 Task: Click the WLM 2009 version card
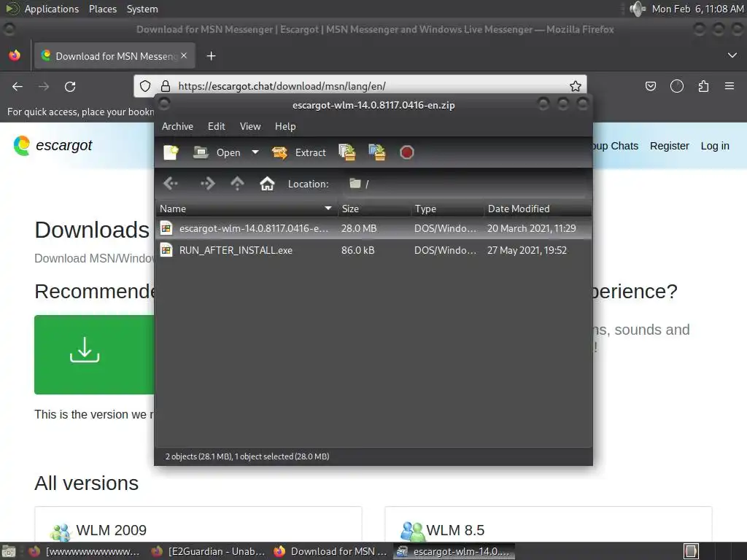click(x=198, y=524)
